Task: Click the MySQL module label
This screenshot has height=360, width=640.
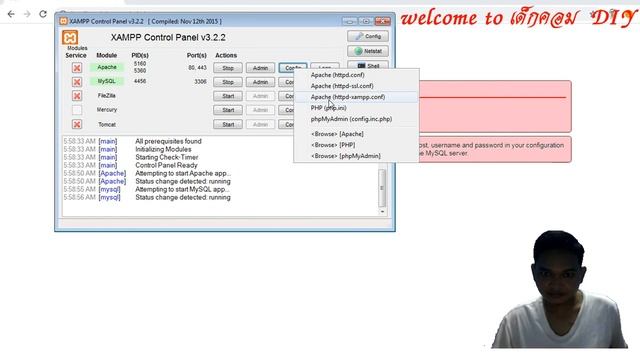Action: point(107,81)
